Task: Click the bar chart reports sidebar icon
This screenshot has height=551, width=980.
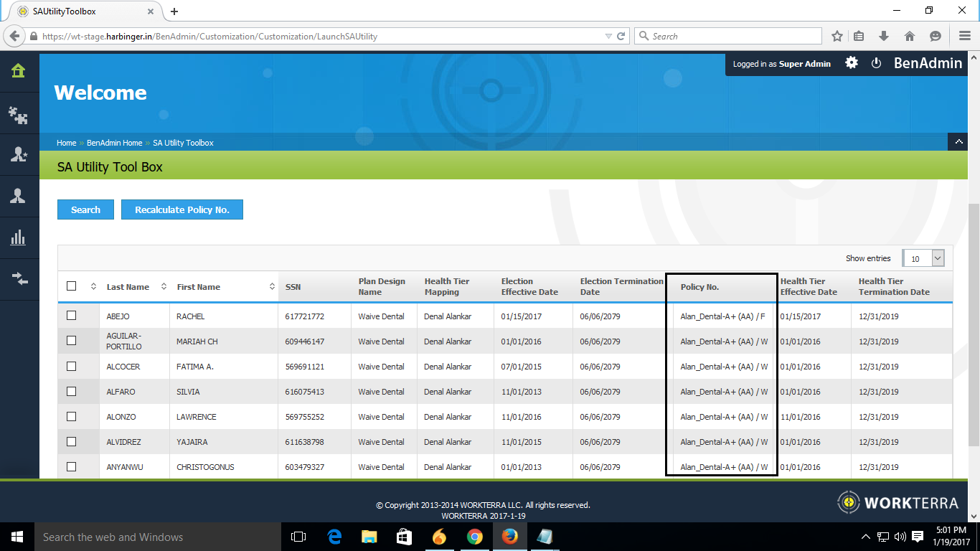Action: pos(18,237)
